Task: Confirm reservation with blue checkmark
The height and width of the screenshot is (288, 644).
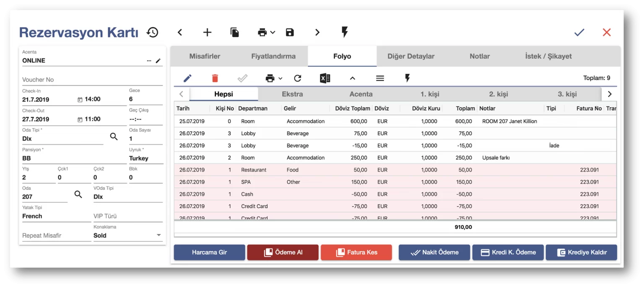Action: (579, 32)
